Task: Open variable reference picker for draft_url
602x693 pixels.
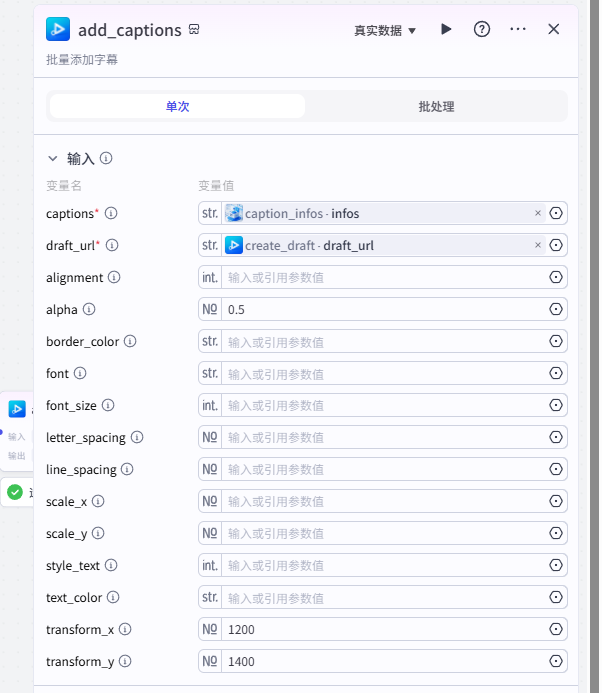Action: tap(556, 245)
